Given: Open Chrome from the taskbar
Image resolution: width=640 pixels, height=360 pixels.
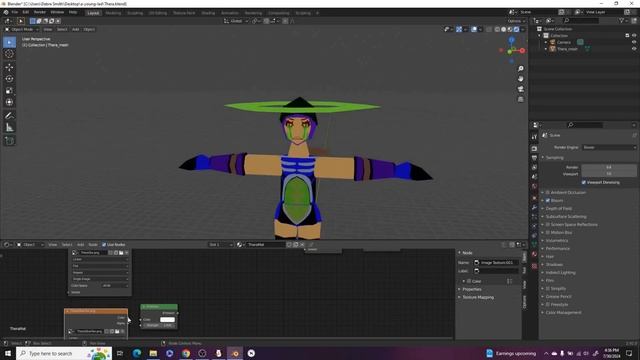Looking at the screenshot, I should pos(186,353).
